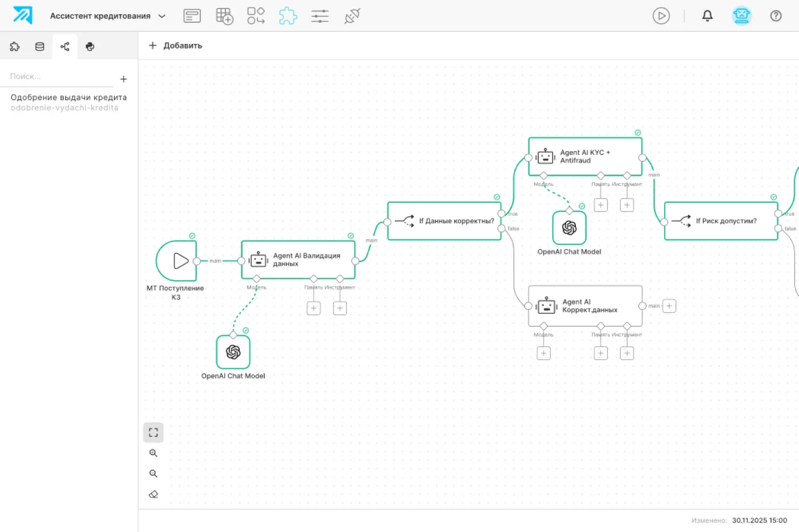Image resolution: width=799 pixels, height=532 pixels.
Task: Click the fit-to-view canvas button
Action: click(x=153, y=432)
